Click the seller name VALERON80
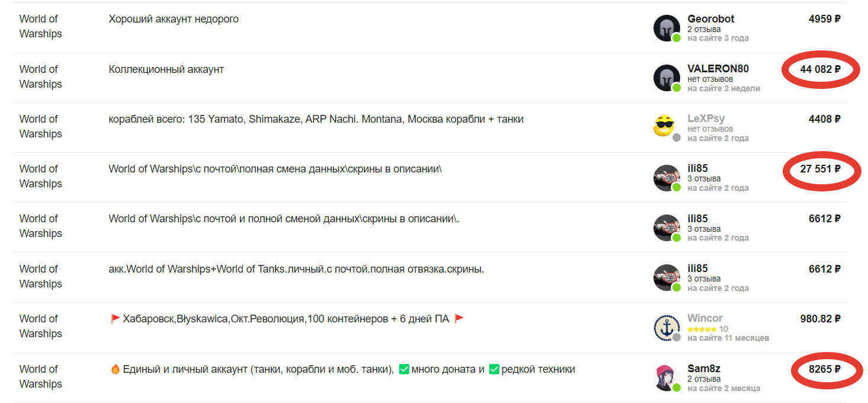Viewport: 868px width, 403px height. [718, 69]
